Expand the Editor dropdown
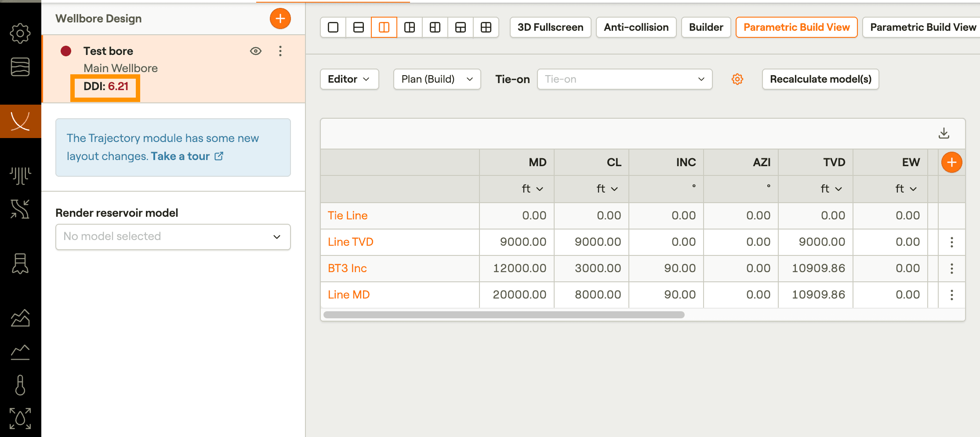This screenshot has height=437, width=980. (349, 79)
